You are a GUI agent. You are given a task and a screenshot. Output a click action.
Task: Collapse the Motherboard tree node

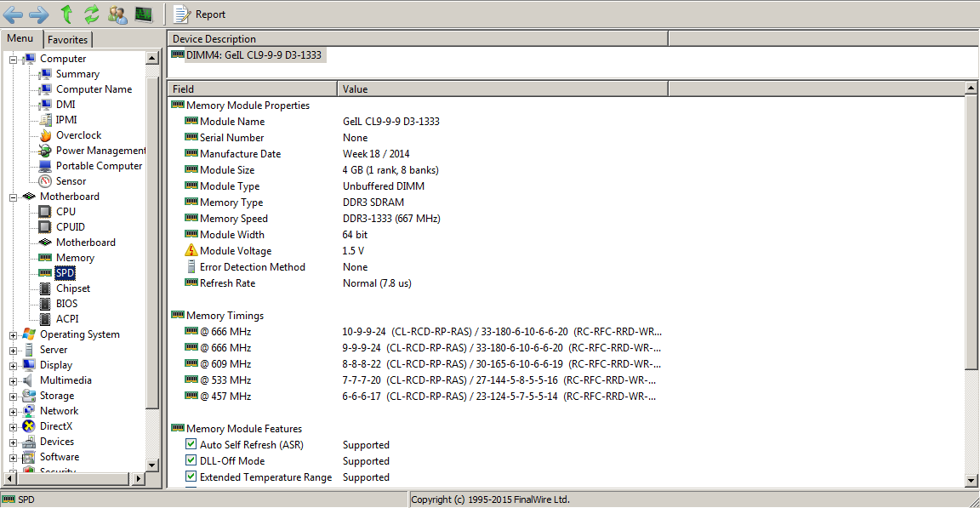pyautogui.click(x=14, y=197)
